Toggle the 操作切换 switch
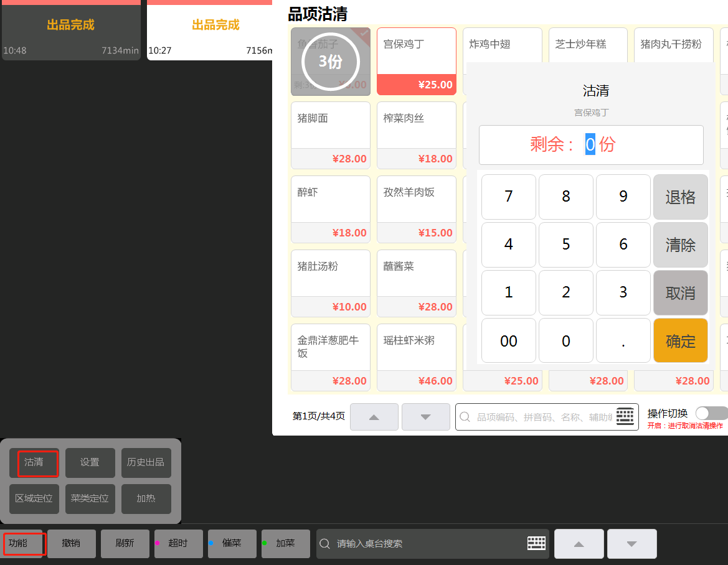Image resolution: width=728 pixels, height=565 pixels. point(711,413)
